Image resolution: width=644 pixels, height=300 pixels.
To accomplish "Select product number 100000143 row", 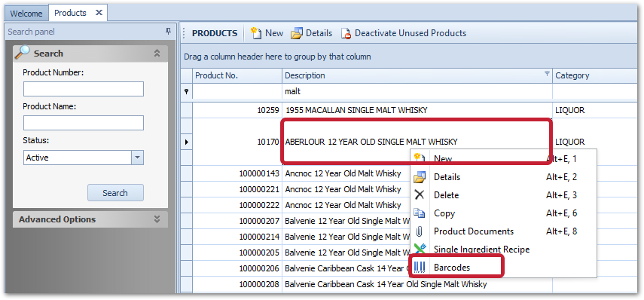I will [x=237, y=173].
